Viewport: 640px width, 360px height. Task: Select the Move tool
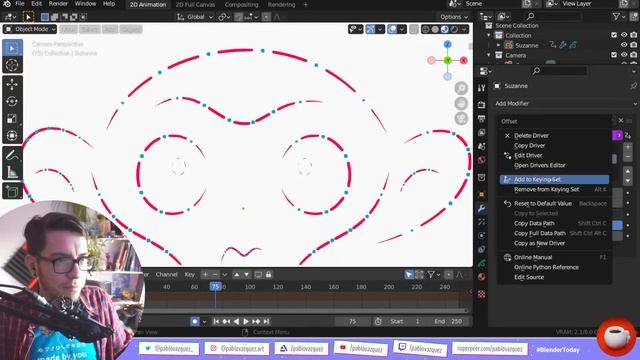12,84
